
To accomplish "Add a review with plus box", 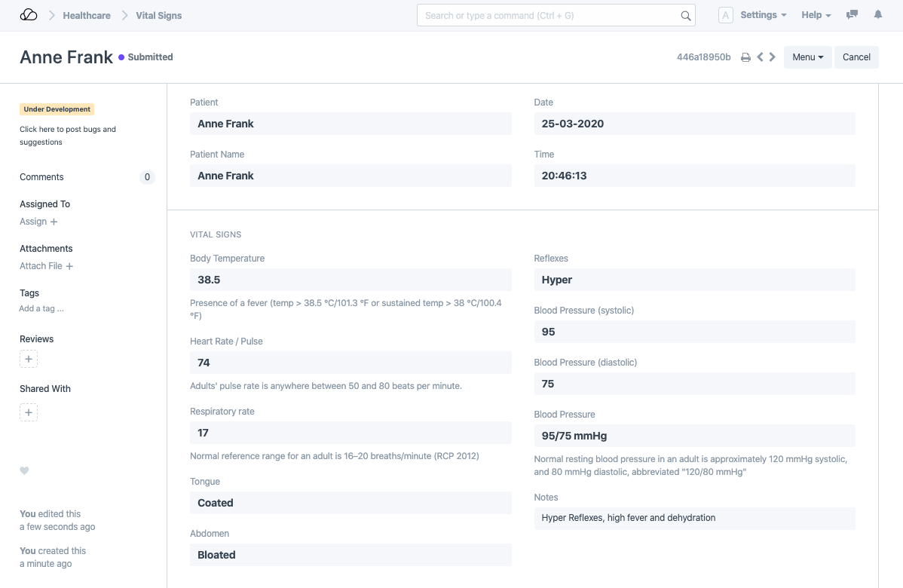I will 29,360.
